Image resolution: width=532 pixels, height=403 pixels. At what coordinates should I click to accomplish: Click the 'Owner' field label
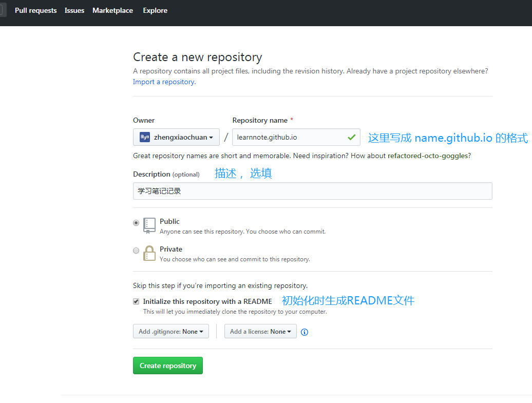(143, 120)
